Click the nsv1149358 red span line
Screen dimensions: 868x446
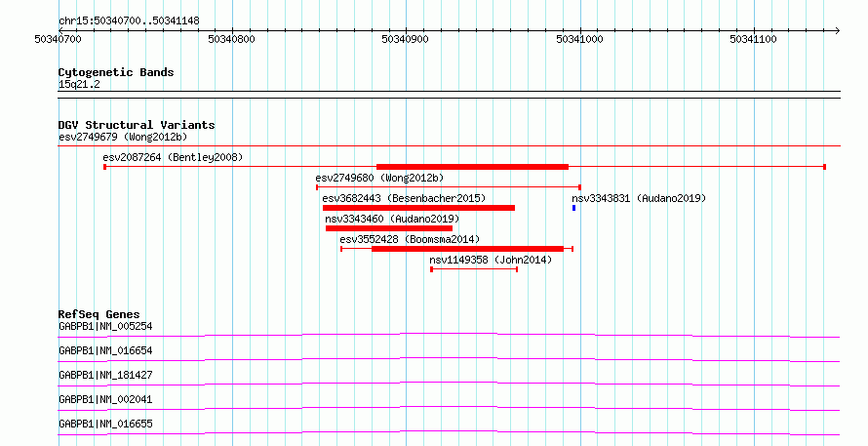coord(474,269)
